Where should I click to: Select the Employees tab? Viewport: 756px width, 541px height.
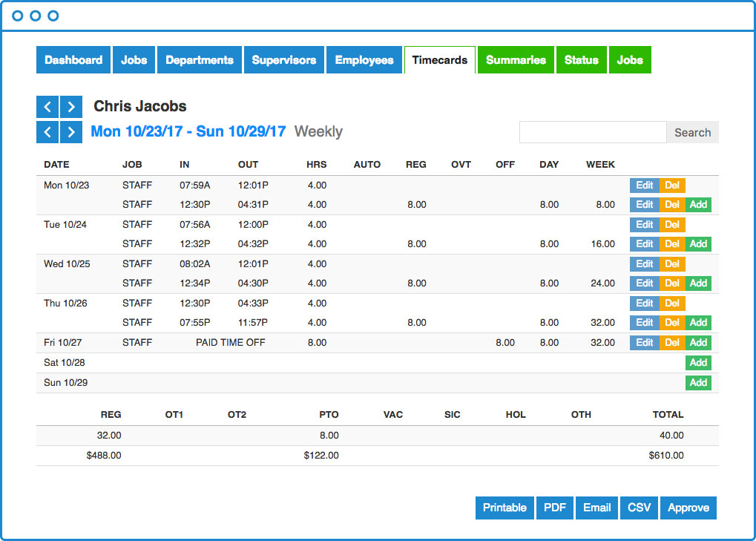[x=364, y=59]
